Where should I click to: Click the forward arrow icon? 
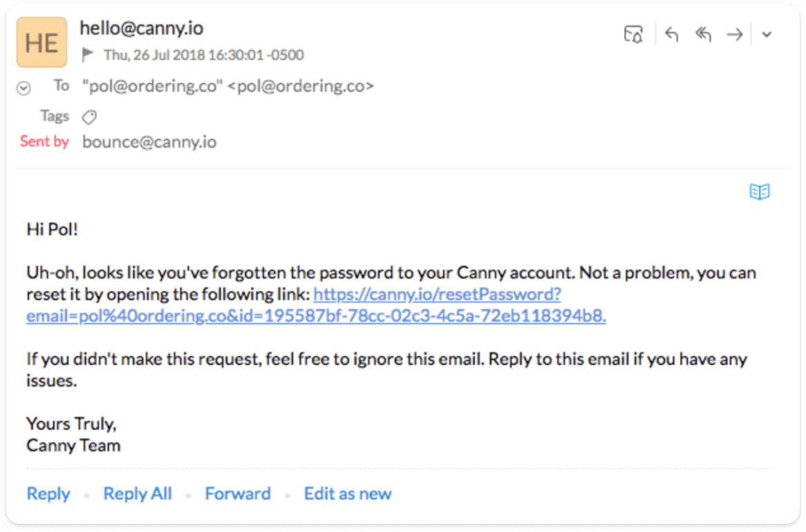coord(734,35)
